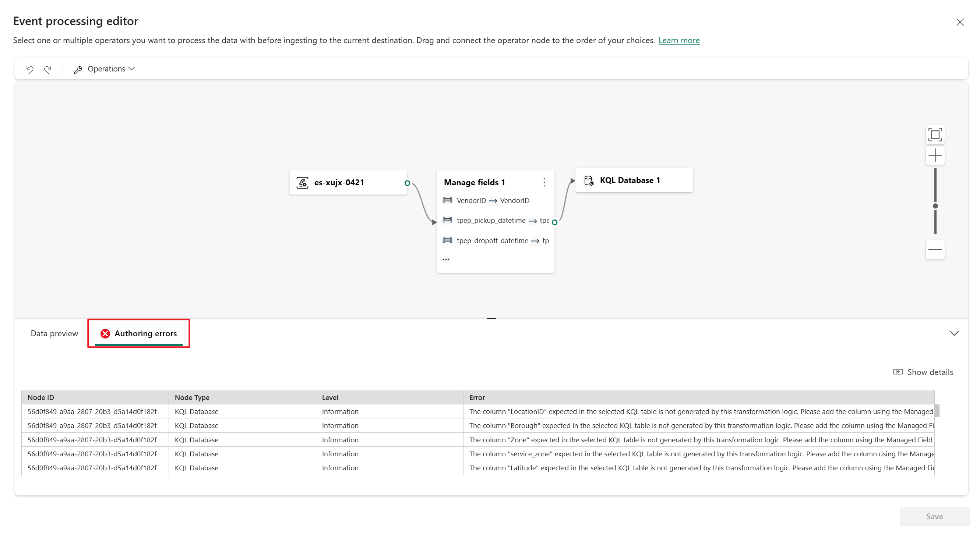Screen dimensions: 980x537
Task: Click the zoom-to-fit canvas icon
Action: point(935,135)
